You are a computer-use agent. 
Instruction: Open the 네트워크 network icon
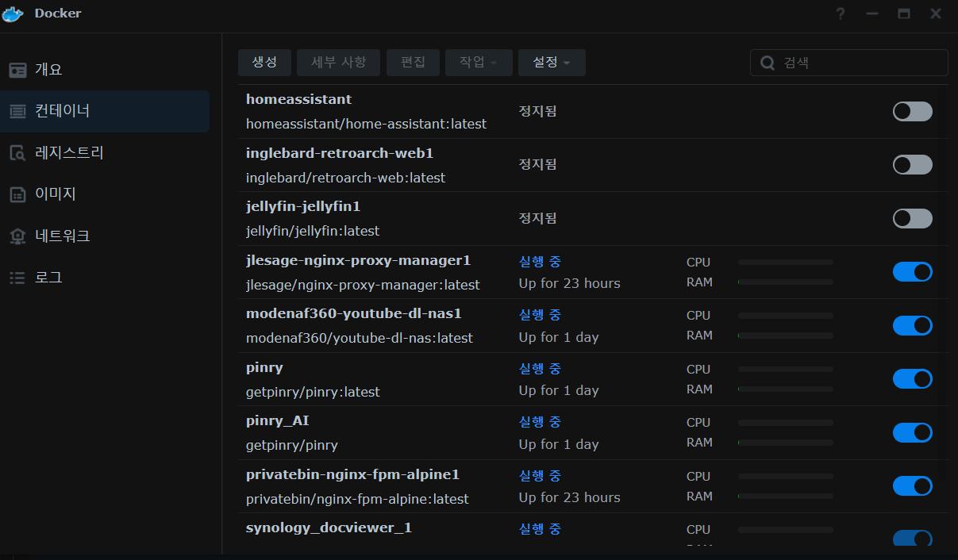[x=17, y=236]
